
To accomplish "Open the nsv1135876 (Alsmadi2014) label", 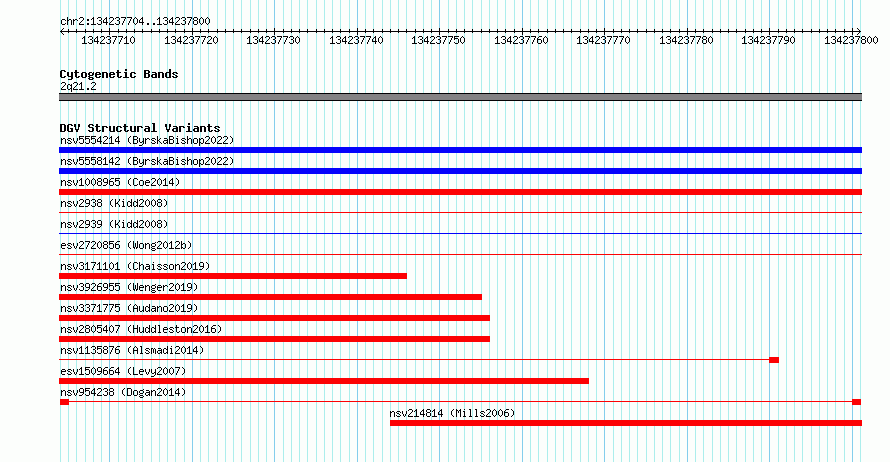I will (132, 350).
